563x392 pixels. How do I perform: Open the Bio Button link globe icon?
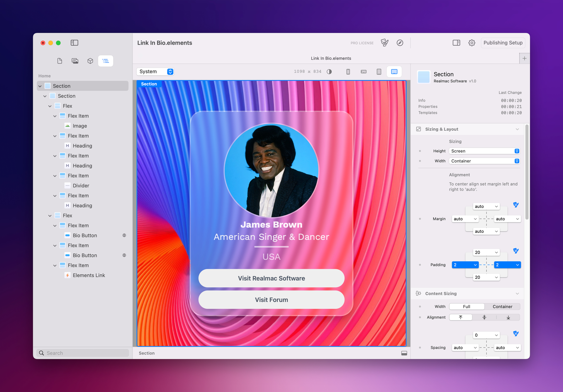[124, 235]
